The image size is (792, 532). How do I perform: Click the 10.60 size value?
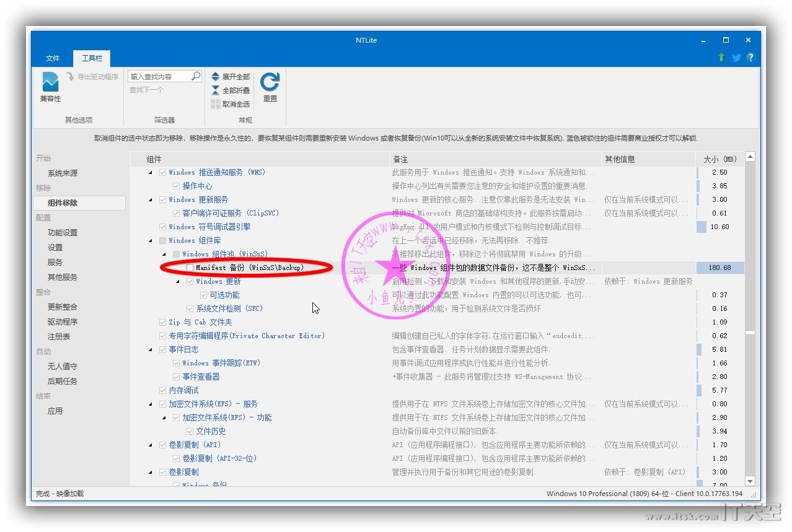[719, 227]
